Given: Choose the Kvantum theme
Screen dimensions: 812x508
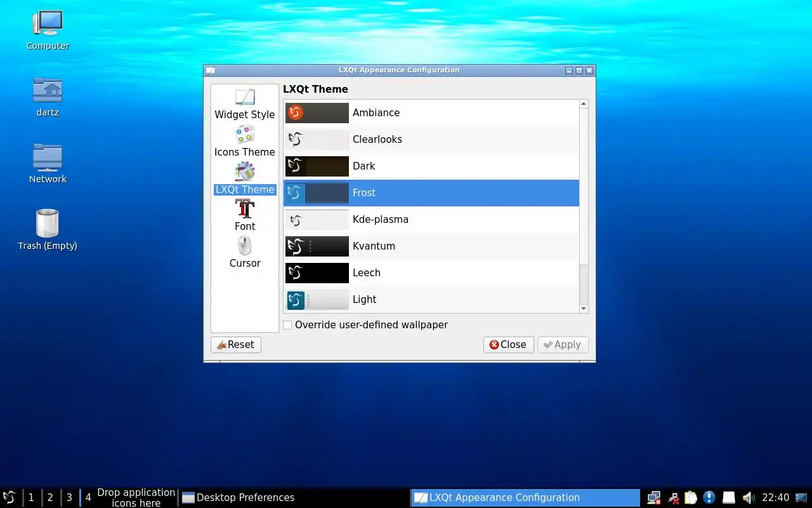Looking at the screenshot, I should click(x=431, y=246).
